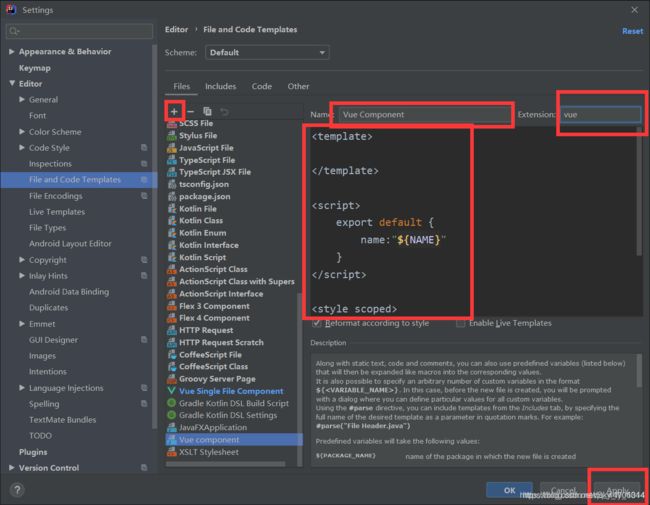Select the Gradle Kotlin DSL Settings icon
Screen dimensions: 650x505
172,415
